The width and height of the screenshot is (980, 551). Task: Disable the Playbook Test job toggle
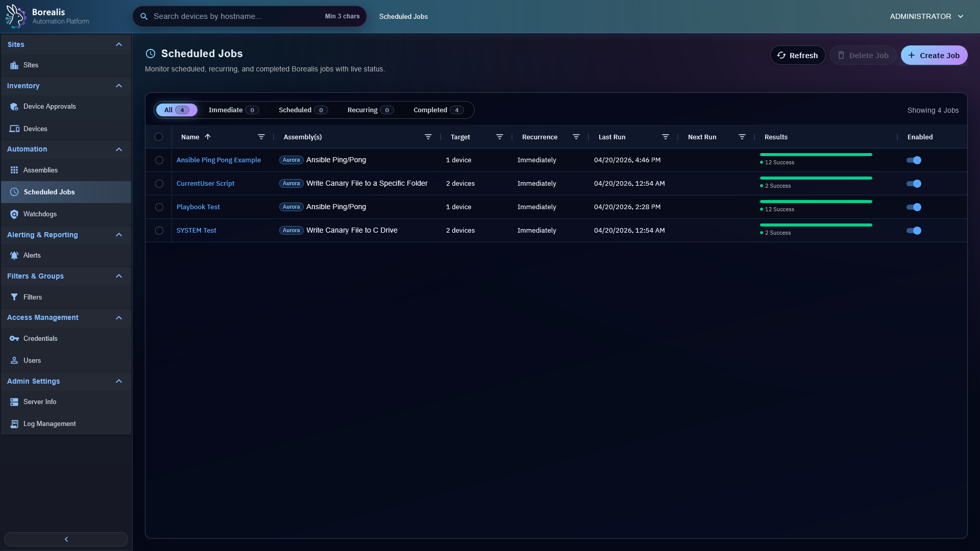914,207
